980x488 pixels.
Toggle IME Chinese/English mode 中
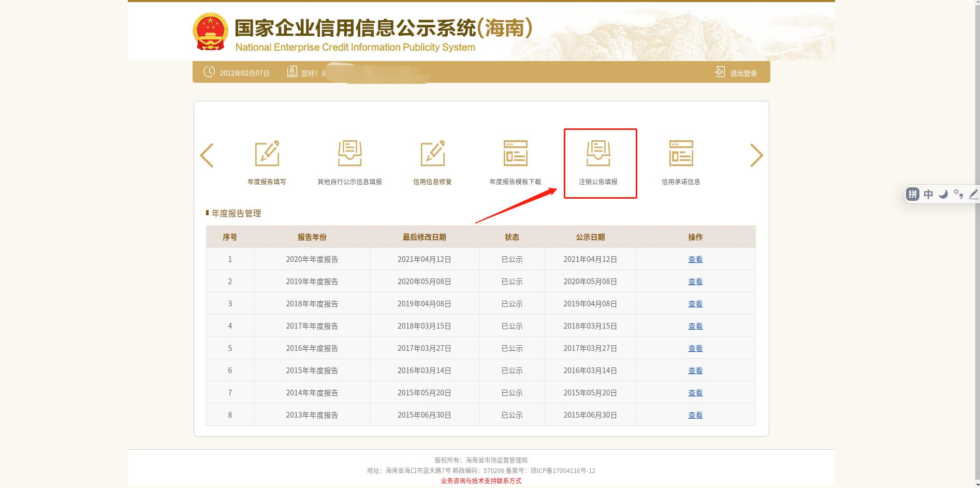[x=928, y=194]
